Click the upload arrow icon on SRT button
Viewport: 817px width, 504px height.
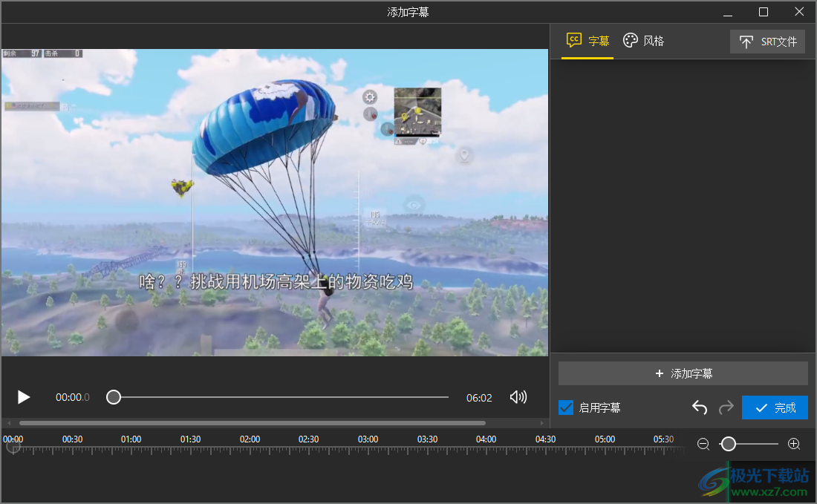746,42
